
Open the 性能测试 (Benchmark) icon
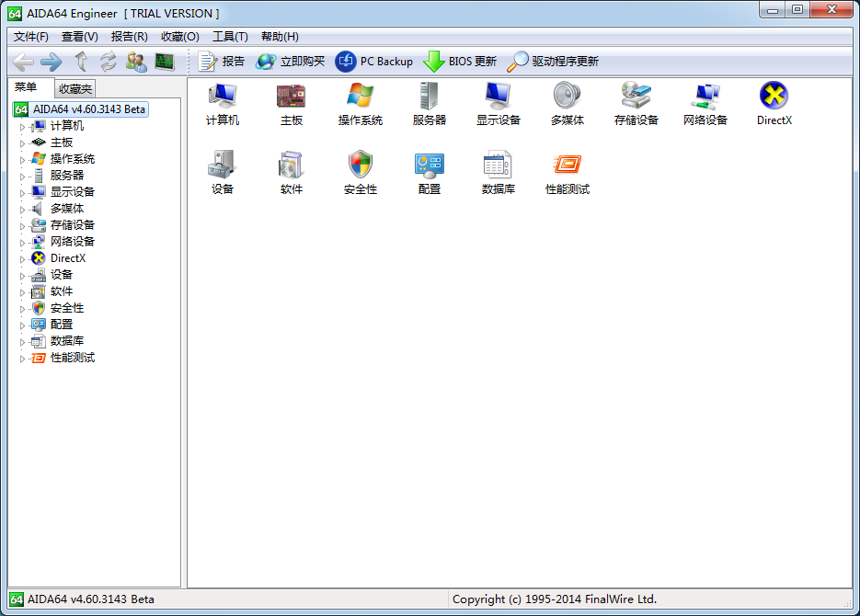pos(567,165)
